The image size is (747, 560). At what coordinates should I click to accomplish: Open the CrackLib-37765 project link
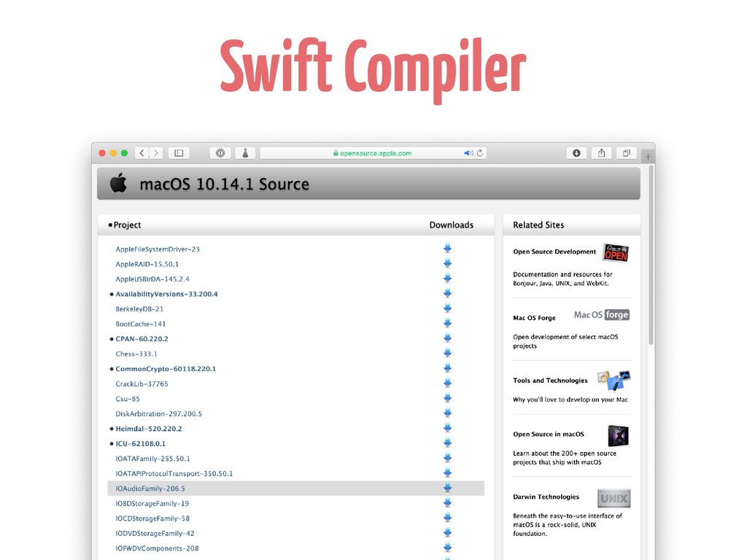[x=142, y=384]
